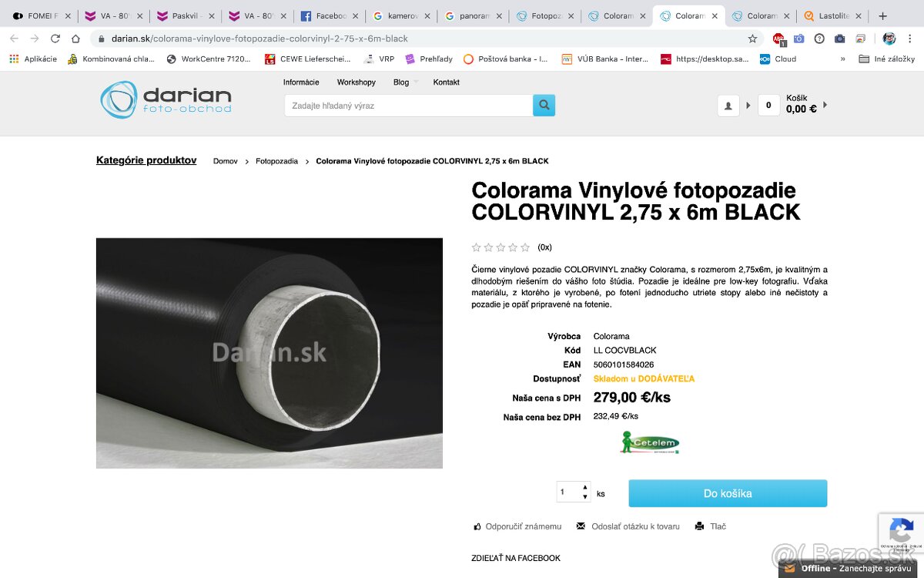Screen dimensions: 924x578
Task: Decrease quantity with the down arrow
Action: click(585, 497)
